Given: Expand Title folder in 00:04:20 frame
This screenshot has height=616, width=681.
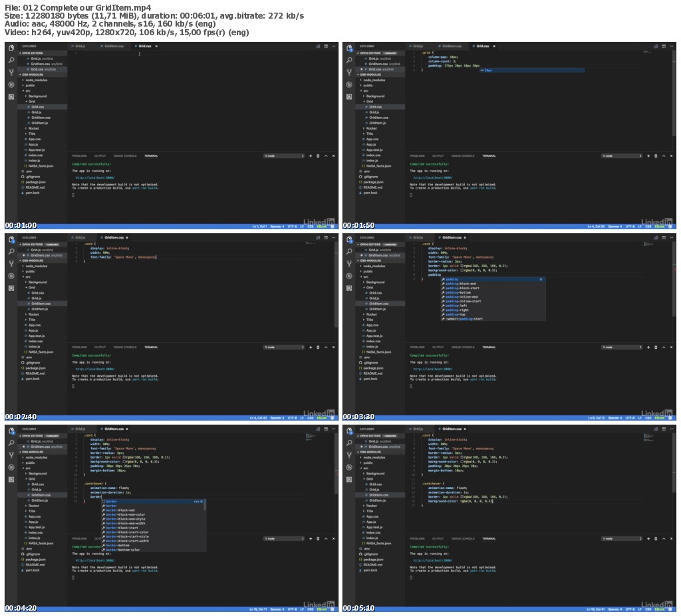Looking at the screenshot, I should click(x=31, y=511).
